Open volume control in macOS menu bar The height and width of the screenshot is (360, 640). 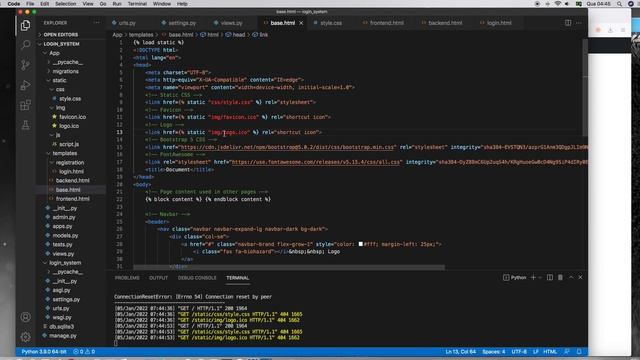567,4
